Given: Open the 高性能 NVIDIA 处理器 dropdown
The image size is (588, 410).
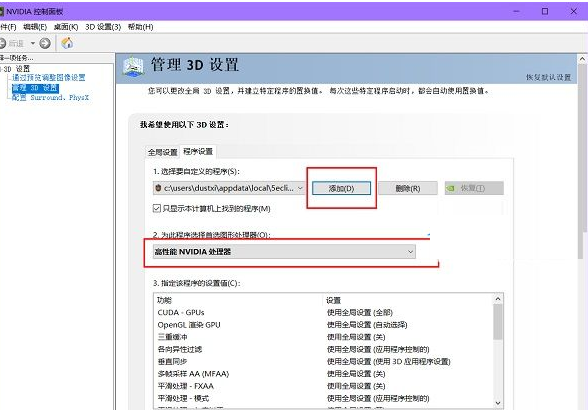Looking at the screenshot, I should point(284,252).
